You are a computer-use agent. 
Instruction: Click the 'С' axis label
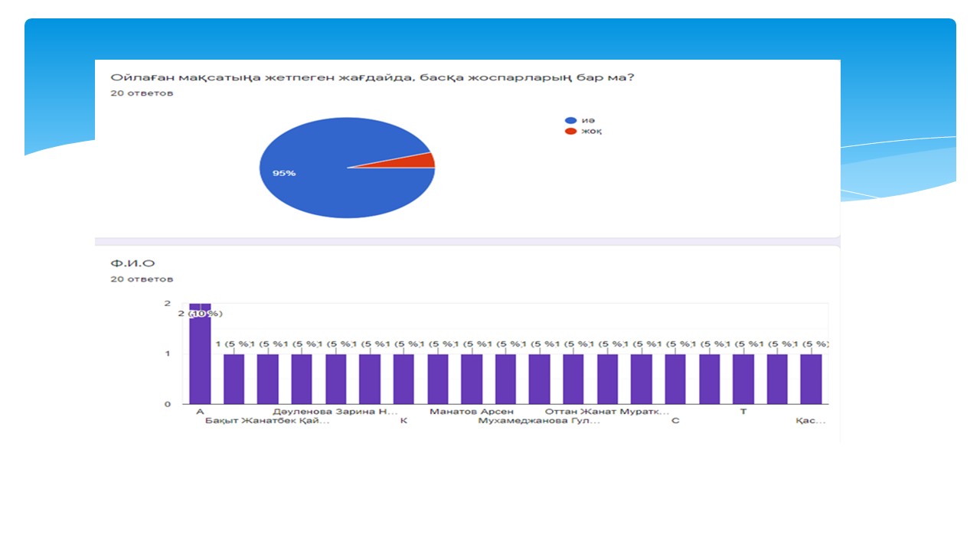coord(675,421)
